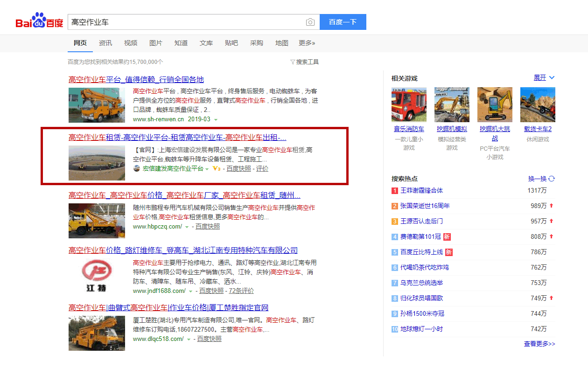Open hot search 王源否认走后门
The image size is (588, 375).
(422, 221)
